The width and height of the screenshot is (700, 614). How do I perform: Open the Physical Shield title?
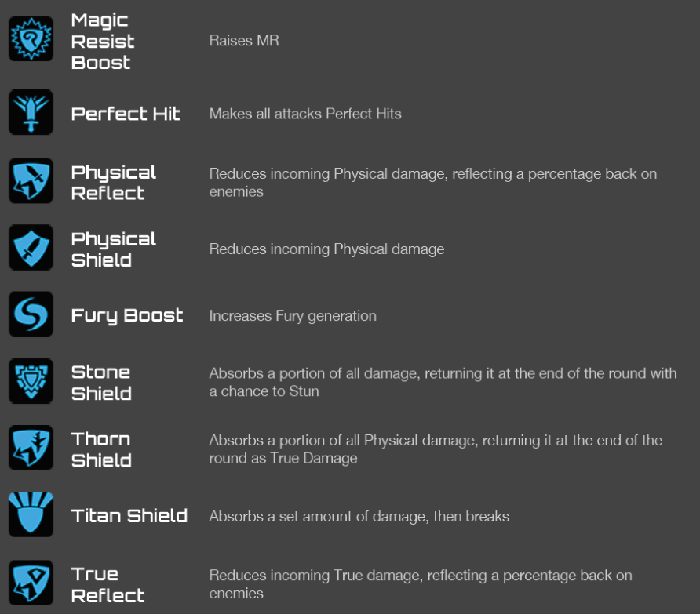click(114, 249)
